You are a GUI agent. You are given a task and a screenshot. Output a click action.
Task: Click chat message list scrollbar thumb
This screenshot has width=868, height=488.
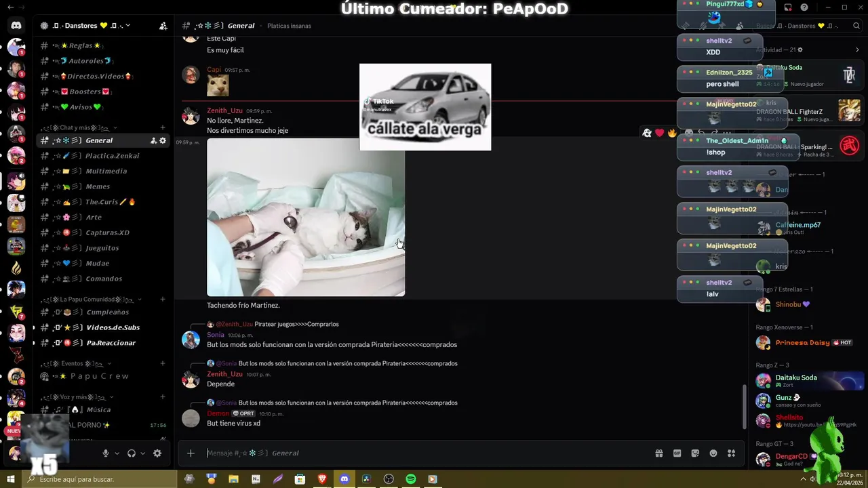pyautogui.click(x=744, y=406)
